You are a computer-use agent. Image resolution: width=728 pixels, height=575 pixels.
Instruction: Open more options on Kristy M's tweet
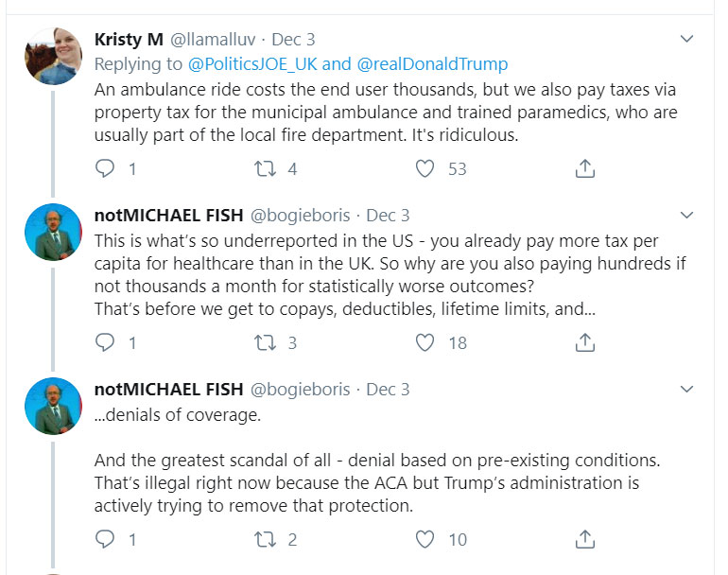[687, 39]
